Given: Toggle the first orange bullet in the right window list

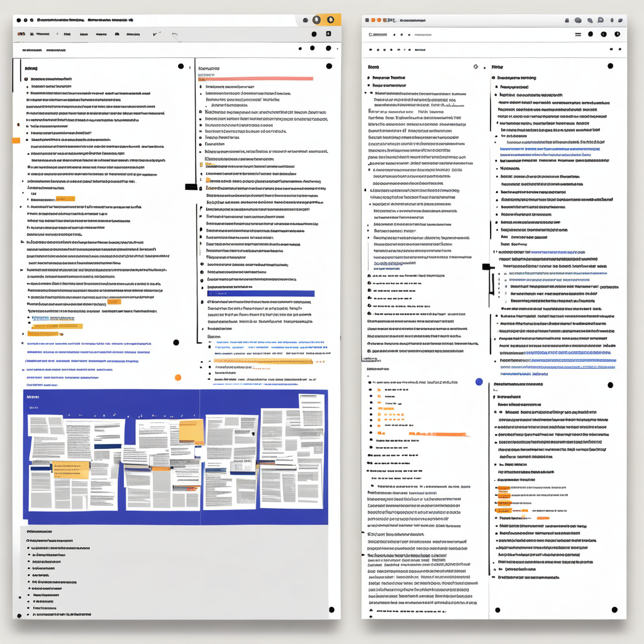Looking at the screenshot, I should click(379, 391).
